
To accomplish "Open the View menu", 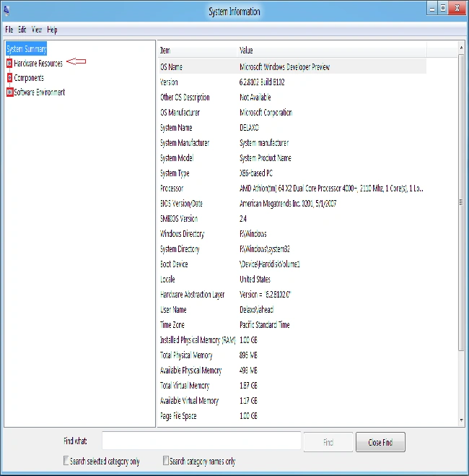I will tap(37, 30).
